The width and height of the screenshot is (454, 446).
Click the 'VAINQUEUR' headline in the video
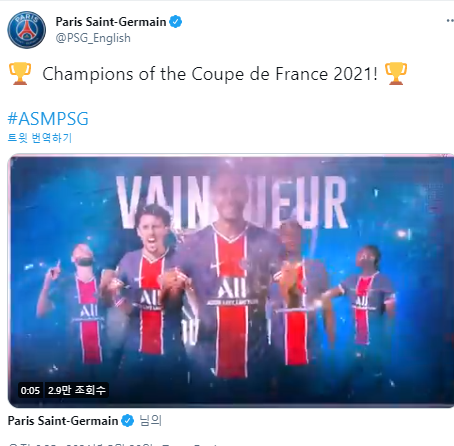(232, 202)
